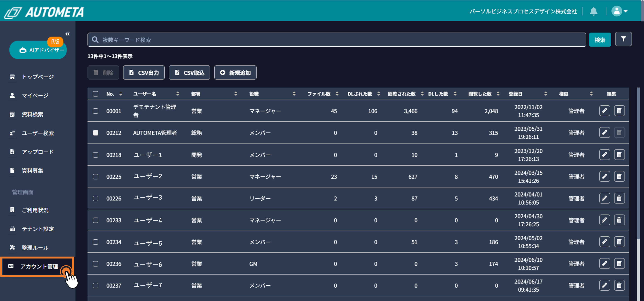
Task: Edit ユーザー6 with pencil icon
Action: pyautogui.click(x=605, y=263)
